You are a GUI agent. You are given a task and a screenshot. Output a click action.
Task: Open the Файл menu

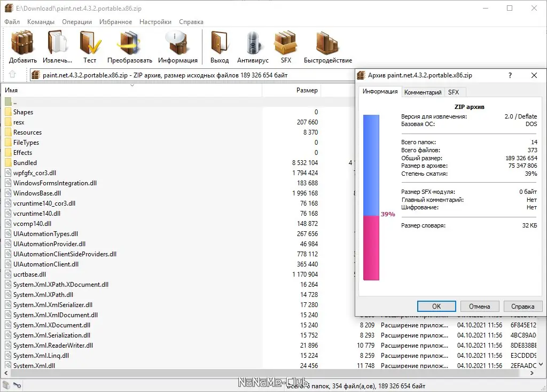12,21
